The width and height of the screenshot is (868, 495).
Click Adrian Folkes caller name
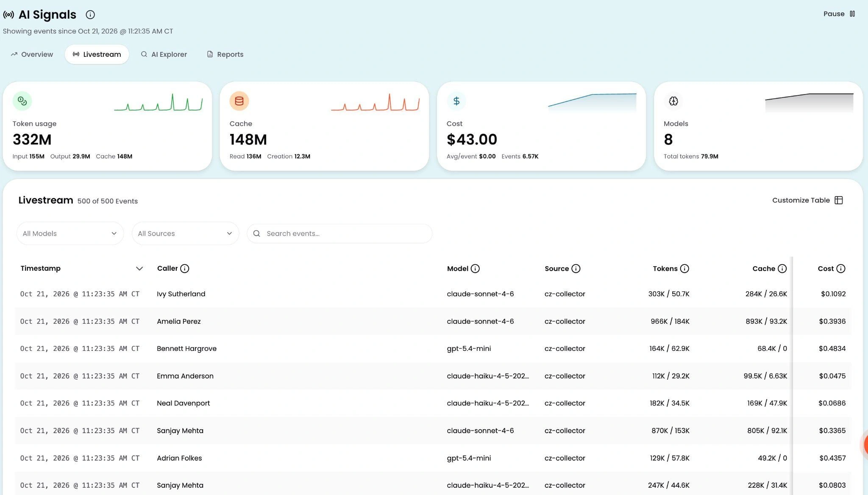(179, 458)
